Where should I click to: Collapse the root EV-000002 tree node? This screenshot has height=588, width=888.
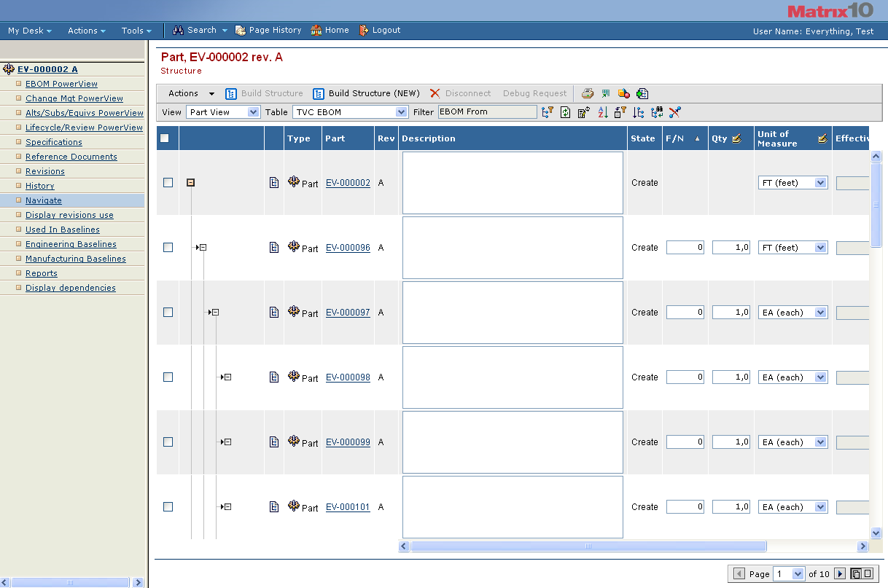[190, 183]
